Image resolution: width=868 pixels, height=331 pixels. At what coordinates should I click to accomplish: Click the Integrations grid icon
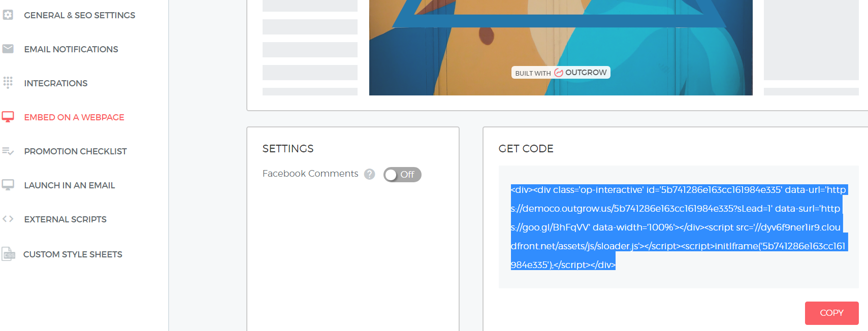pos(8,83)
